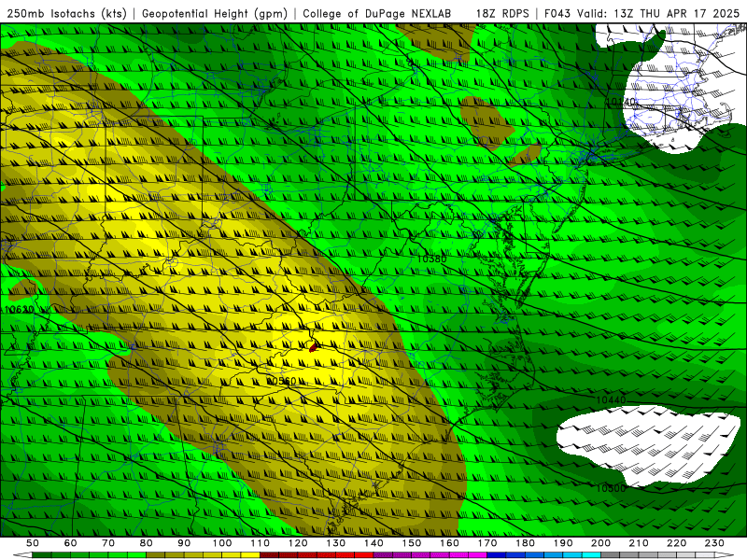Click the 'Geopotential Height (gpm)' header text

[x=215, y=13]
